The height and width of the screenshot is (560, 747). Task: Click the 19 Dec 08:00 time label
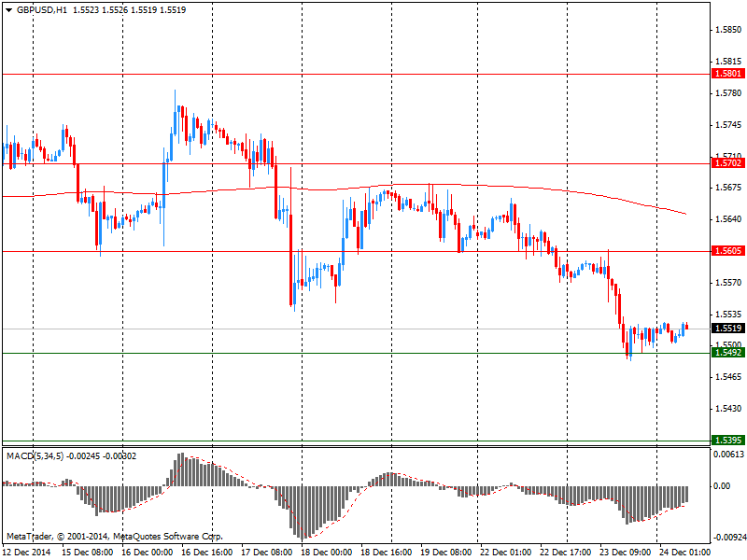[446, 553]
